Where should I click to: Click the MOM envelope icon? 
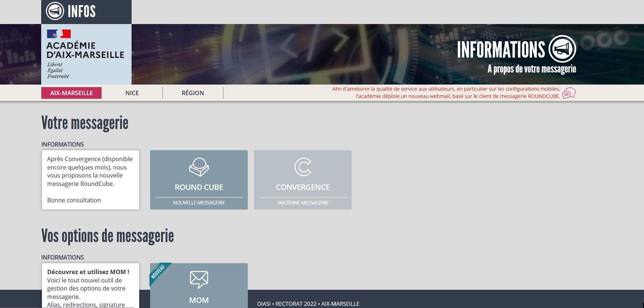[x=199, y=280]
